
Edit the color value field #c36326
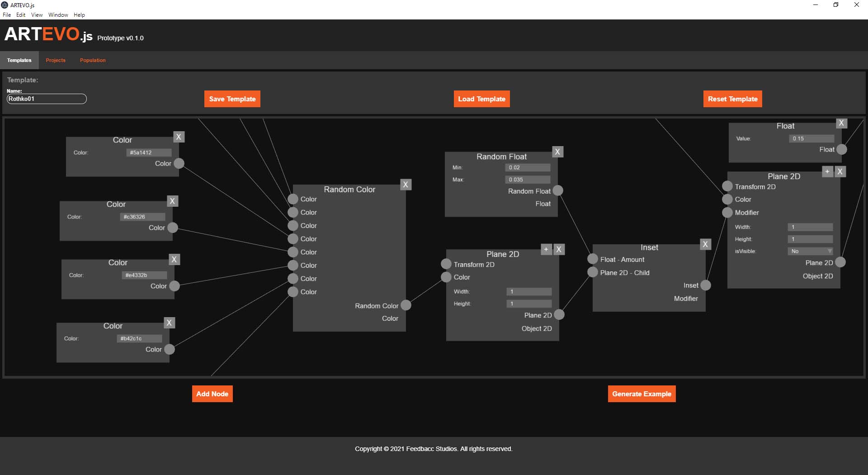(142, 217)
